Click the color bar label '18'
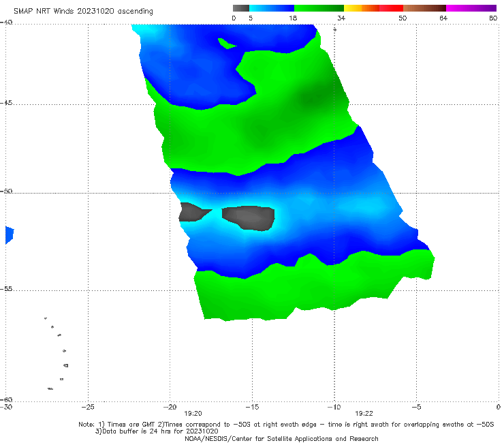Screen dimensions: 504x443 click(293, 18)
